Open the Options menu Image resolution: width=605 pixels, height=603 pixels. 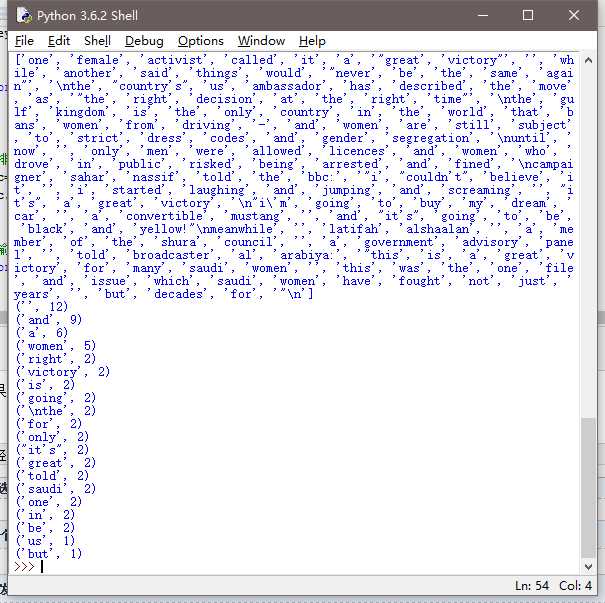pos(201,41)
